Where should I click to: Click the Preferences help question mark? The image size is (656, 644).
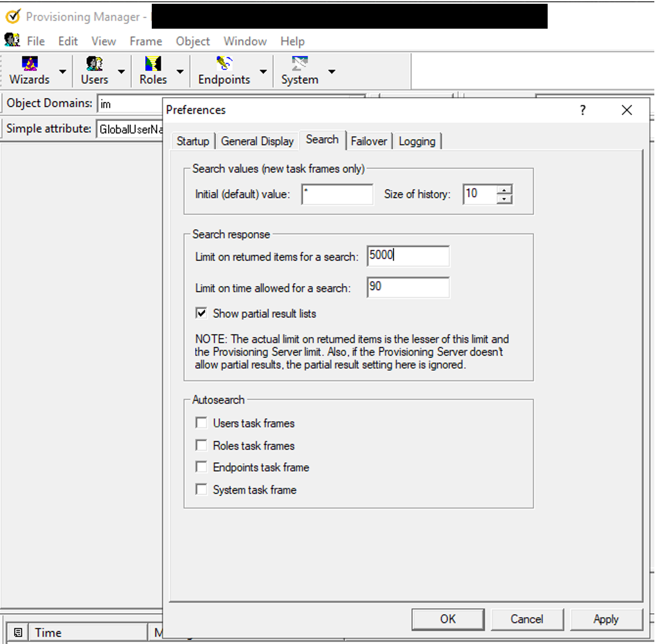click(583, 110)
